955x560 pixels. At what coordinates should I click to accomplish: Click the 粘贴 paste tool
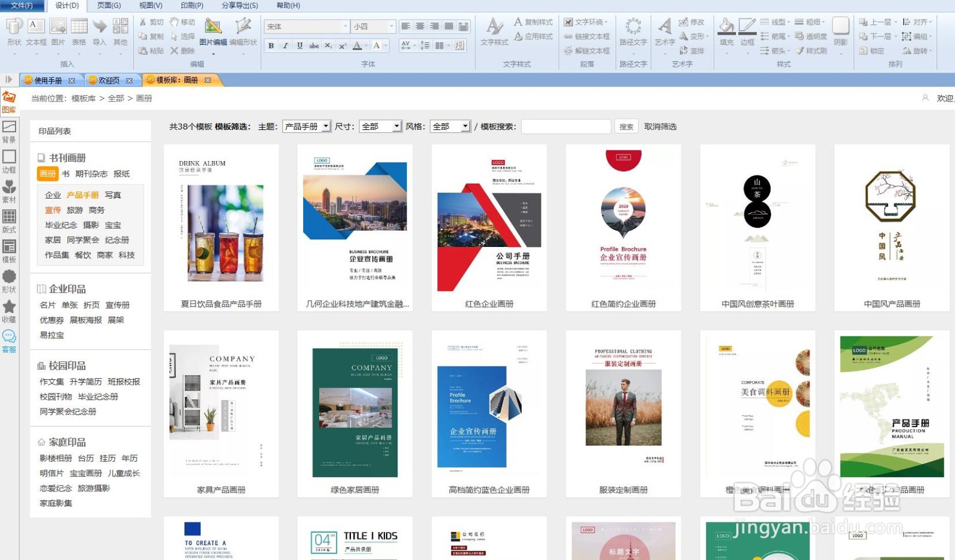[x=152, y=51]
